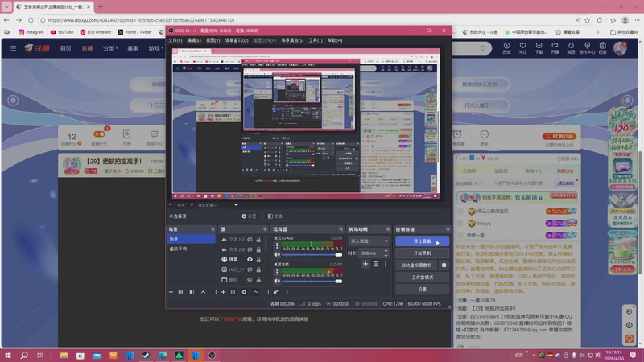Open the mixer's three-dot menu at the bottom
Screen dimensions: 644x362
pyautogui.click(x=287, y=292)
